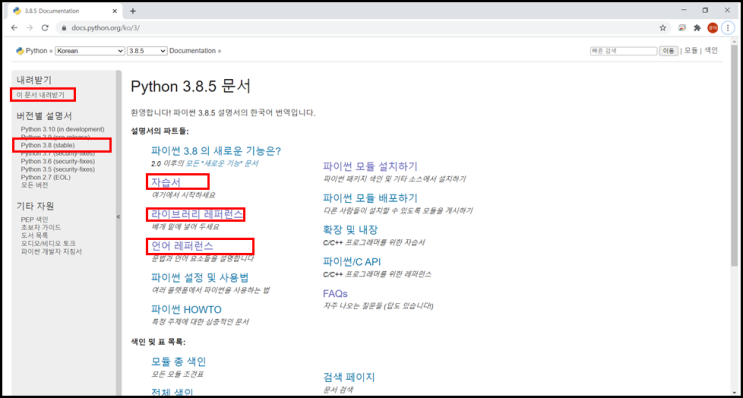Open the Korean language dropdown
743x398 pixels.
(90, 51)
